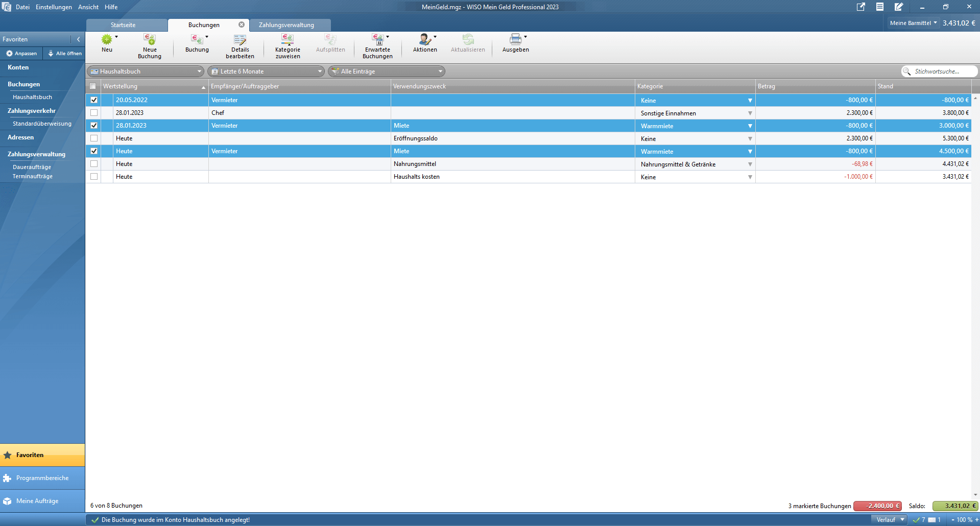This screenshot has width=980, height=526.
Task: Check the Eröffnungssaldo row checkbox
Action: [94, 138]
